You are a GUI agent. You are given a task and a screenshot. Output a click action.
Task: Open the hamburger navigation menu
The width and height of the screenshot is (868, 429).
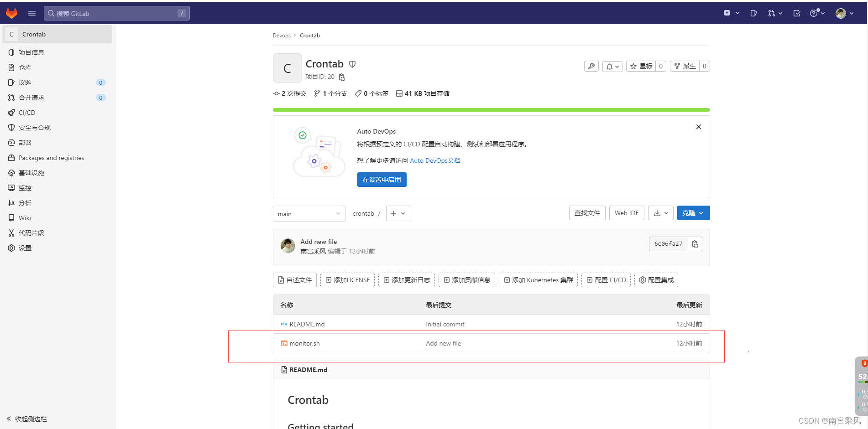point(32,13)
